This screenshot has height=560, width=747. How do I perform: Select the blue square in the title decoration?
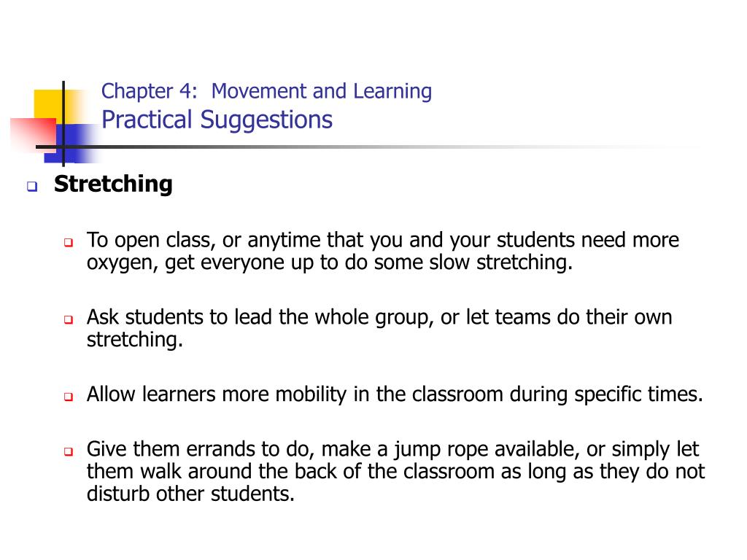pyautogui.click(x=76, y=143)
